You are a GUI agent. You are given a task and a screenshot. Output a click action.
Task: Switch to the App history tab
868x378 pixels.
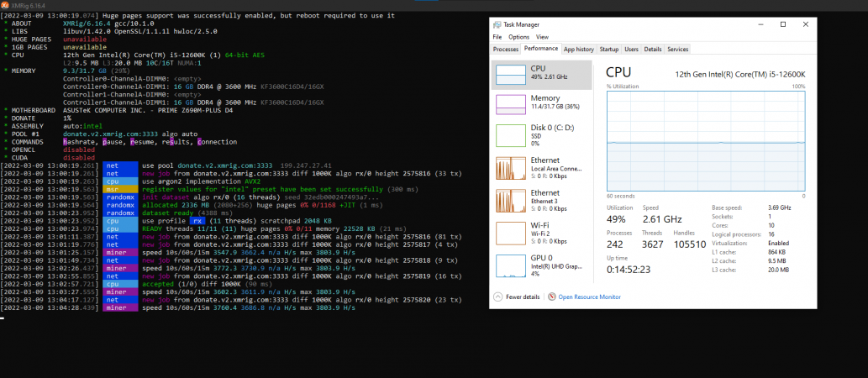[x=578, y=50]
